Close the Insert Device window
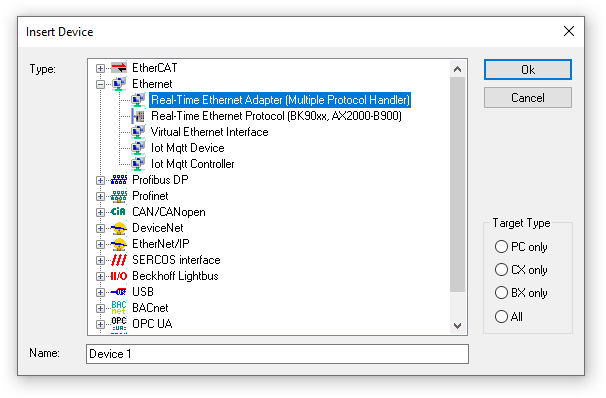The height and width of the screenshot is (398, 606). [x=569, y=31]
